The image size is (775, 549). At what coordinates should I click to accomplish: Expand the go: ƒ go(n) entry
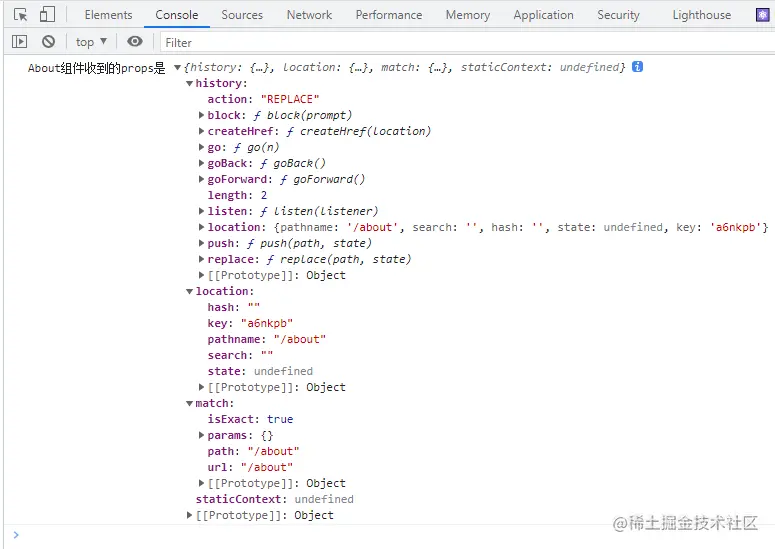[201, 147]
